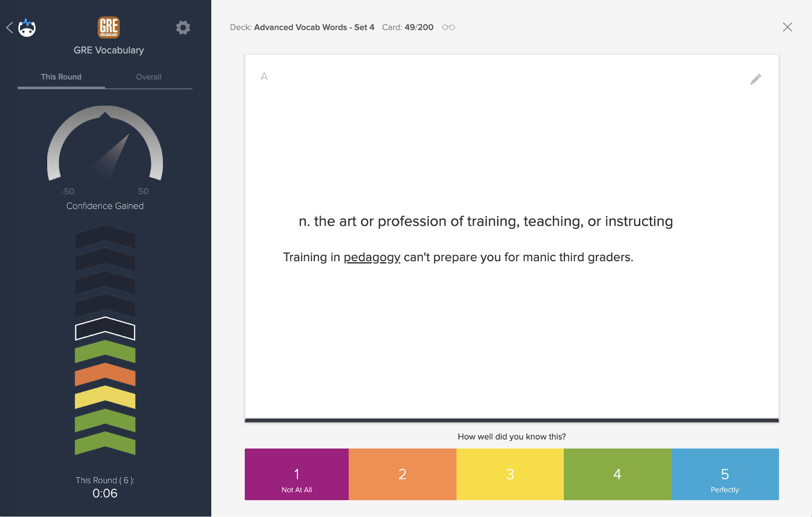Click the back chevron arrow at top left
Image resolution: width=812 pixels, height=517 pixels.
click(x=9, y=28)
